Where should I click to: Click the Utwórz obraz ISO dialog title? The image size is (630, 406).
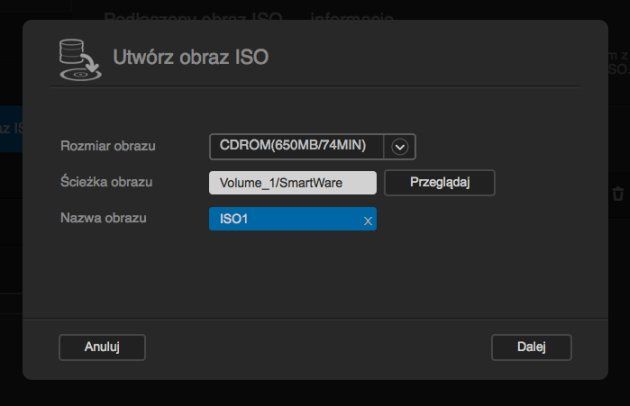tap(190, 57)
